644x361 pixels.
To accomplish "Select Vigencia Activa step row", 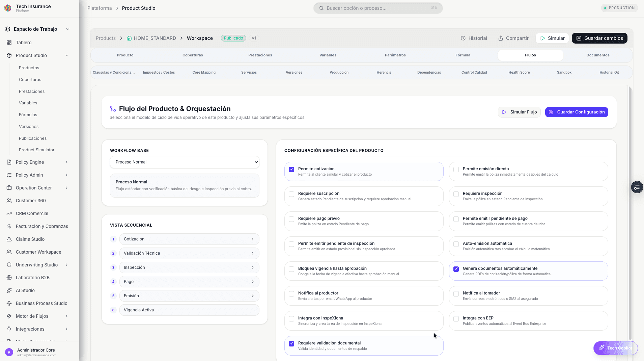I will click(189, 310).
